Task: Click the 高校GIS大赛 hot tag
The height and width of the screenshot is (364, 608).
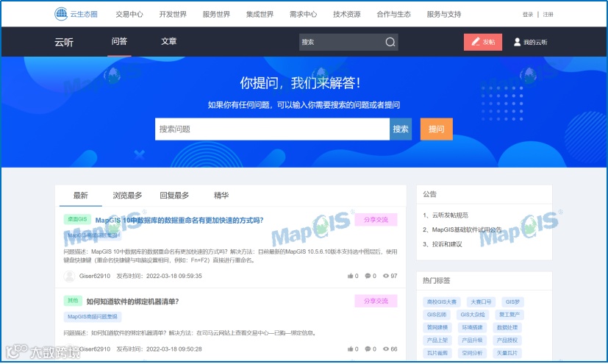Action: coord(442,301)
